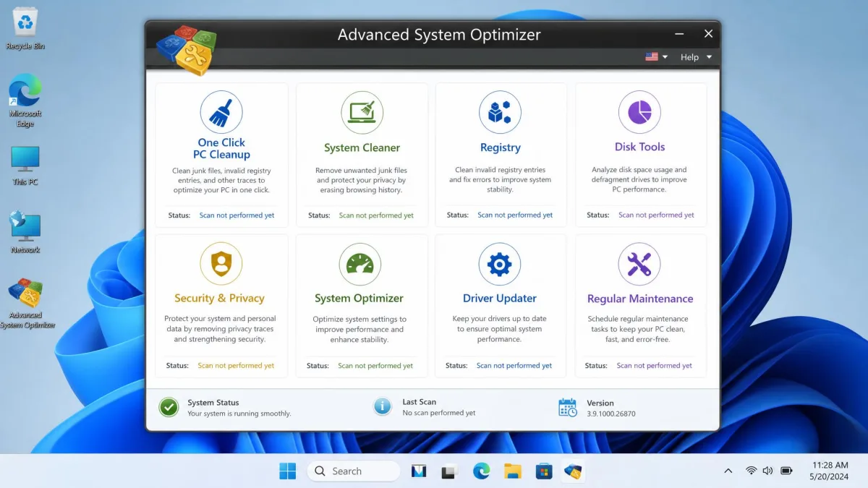Open One Click PC Cleanup broom icon
This screenshot has width=868, height=488.
[221, 112]
